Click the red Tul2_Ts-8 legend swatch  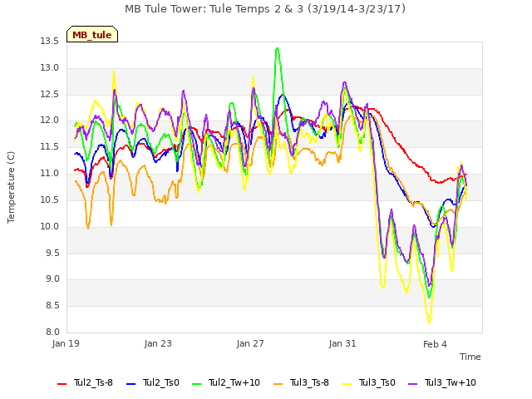point(62,384)
